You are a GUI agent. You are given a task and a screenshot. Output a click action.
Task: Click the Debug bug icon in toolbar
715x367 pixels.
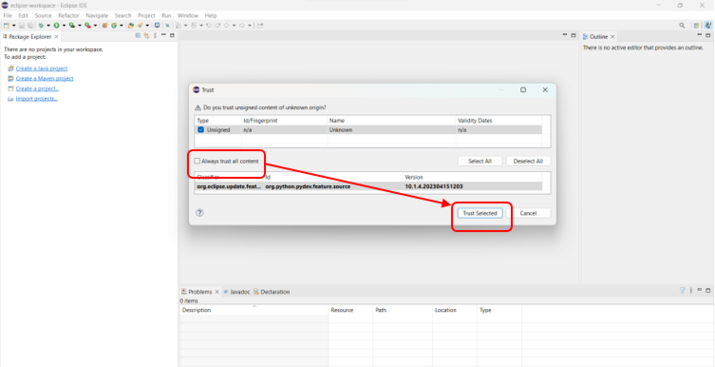41,26
